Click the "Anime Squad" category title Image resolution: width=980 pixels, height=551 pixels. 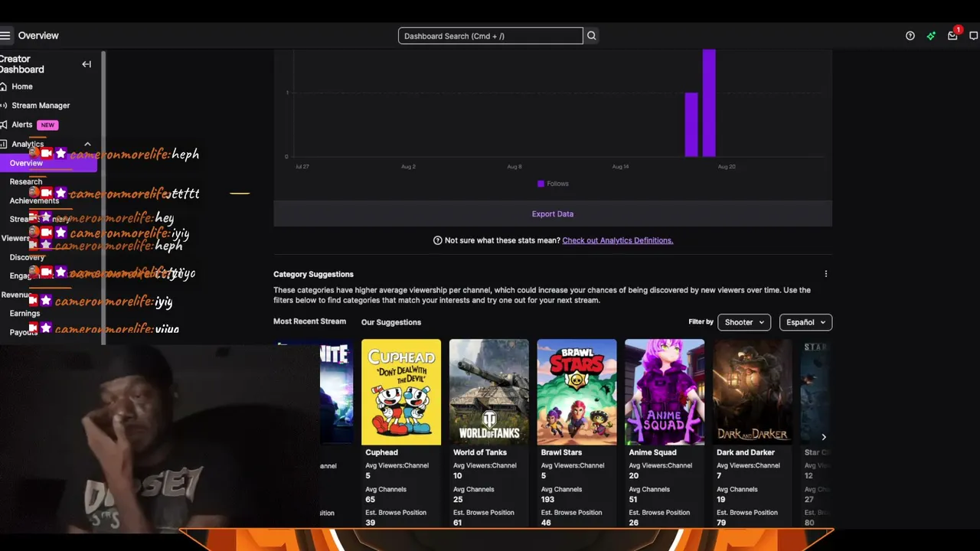(x=652, y=452)
